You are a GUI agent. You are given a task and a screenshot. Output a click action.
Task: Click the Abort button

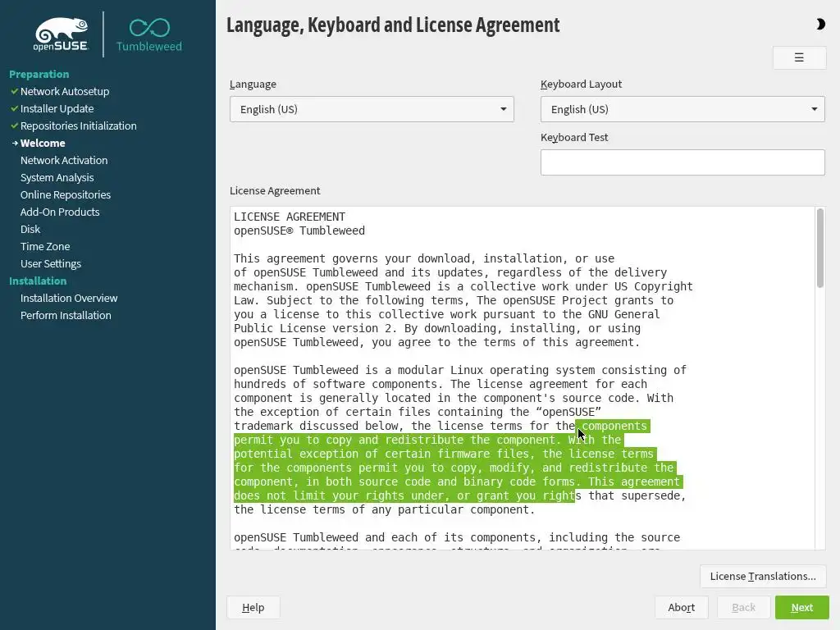681,608
